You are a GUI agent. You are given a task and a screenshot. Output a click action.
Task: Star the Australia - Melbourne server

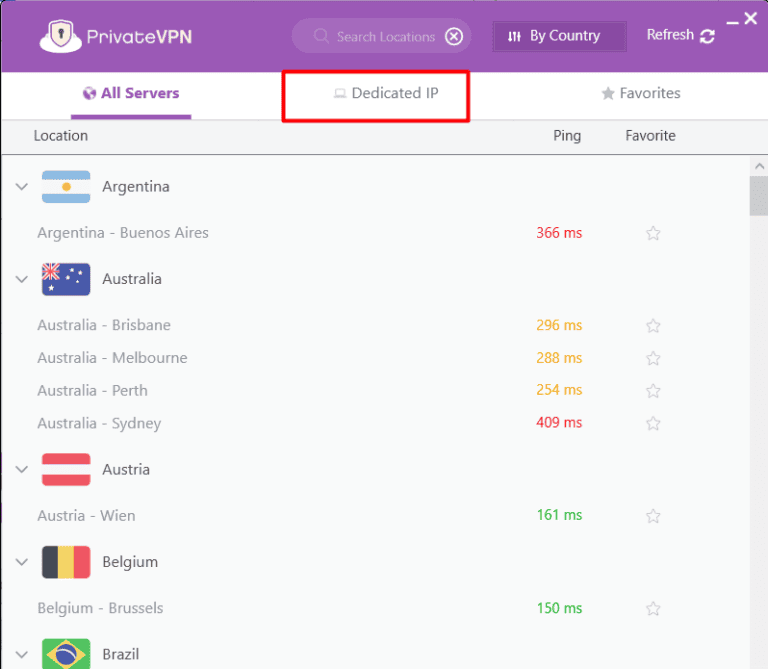click(x=653, y=358)
